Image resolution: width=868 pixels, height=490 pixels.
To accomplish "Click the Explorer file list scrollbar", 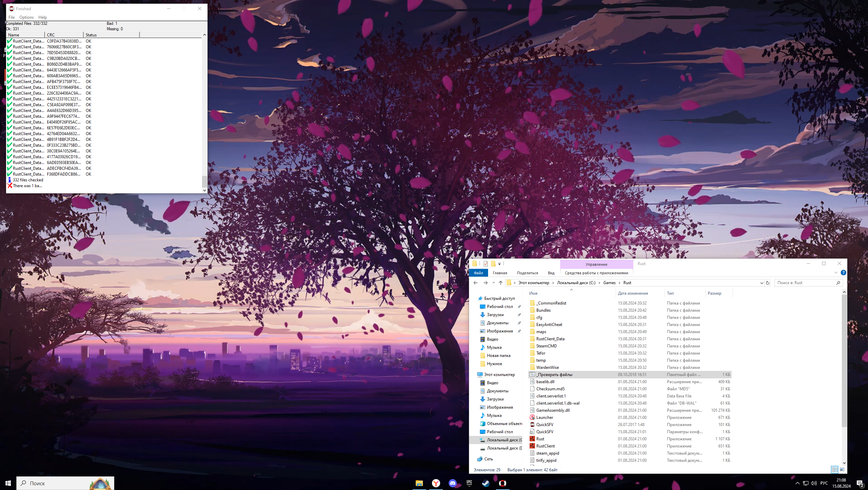I will (x=844, y=361).
